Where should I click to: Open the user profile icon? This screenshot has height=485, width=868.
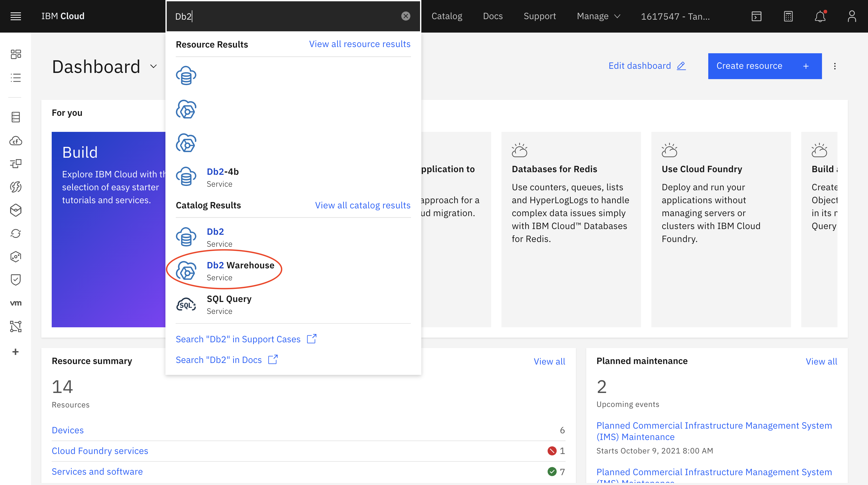click(851, 16)
